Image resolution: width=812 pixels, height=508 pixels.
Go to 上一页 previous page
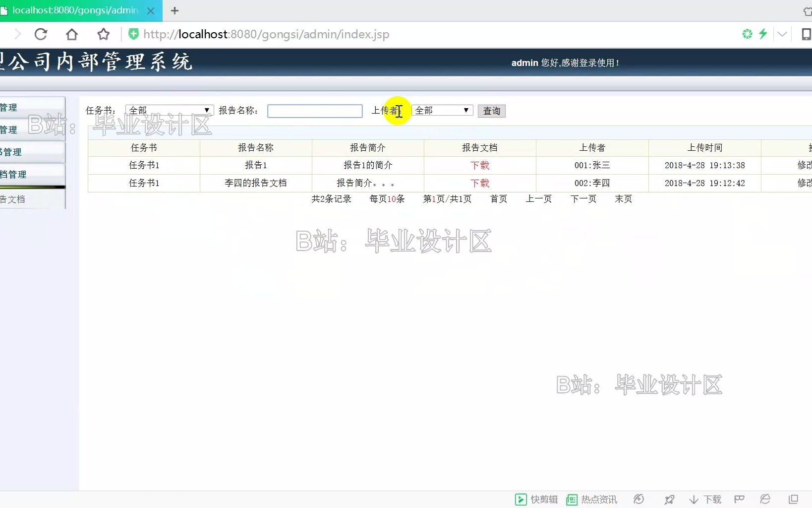point(538,199)
